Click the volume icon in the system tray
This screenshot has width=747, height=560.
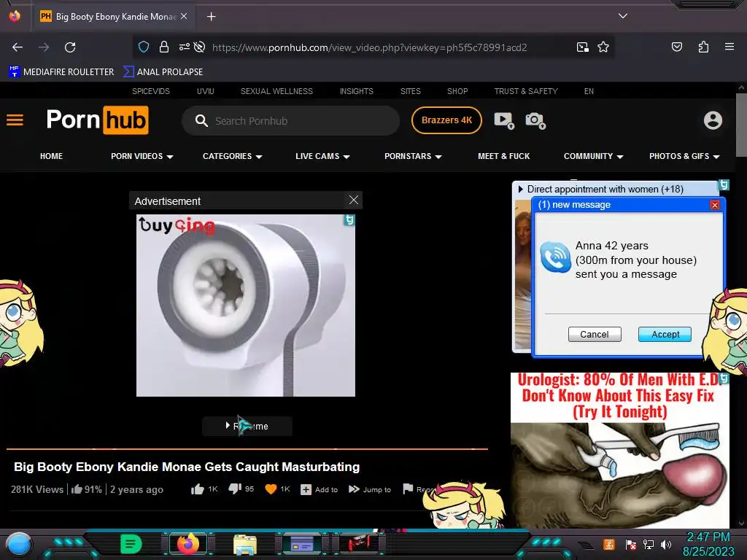pyautogui.click(x=666, y=544)
